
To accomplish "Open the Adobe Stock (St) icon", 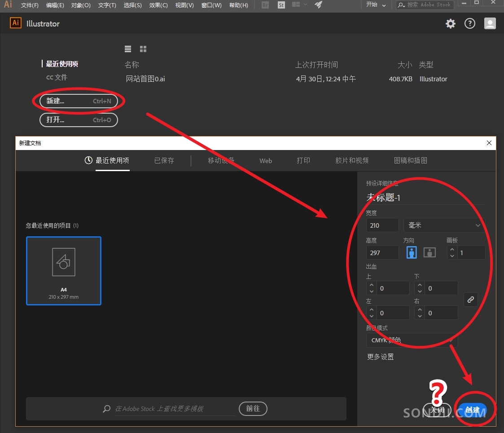I will click(x=281, y=5).
